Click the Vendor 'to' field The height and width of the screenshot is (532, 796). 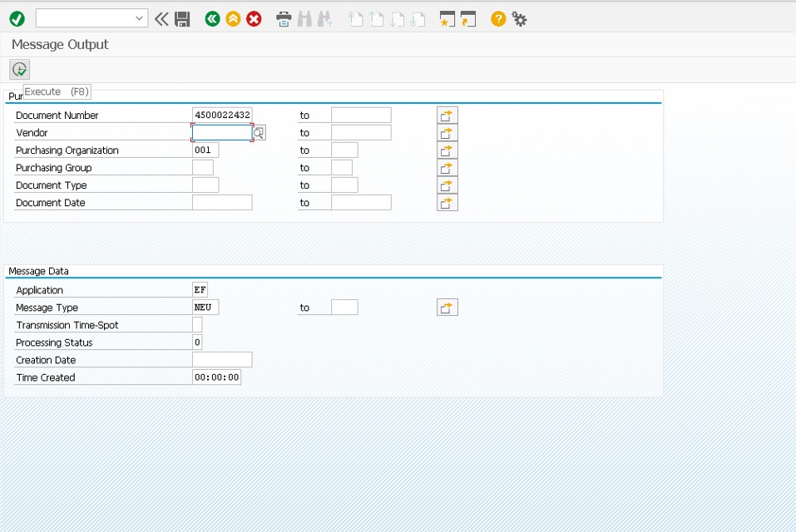point(361,133)
